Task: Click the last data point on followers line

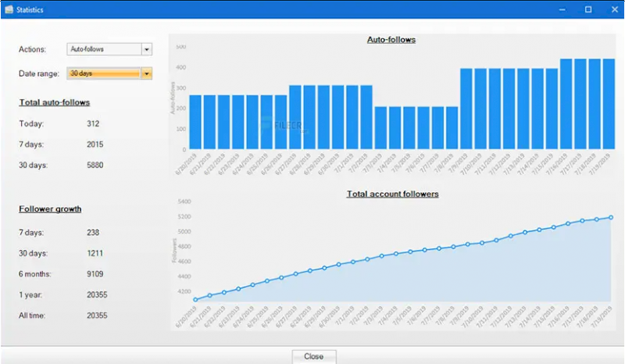Action: tap(611, 217)
